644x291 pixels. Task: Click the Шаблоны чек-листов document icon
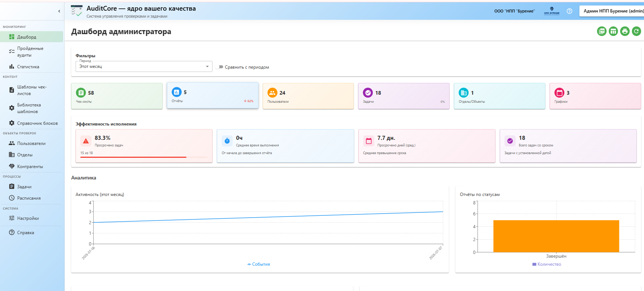click(x=12, y=90)
